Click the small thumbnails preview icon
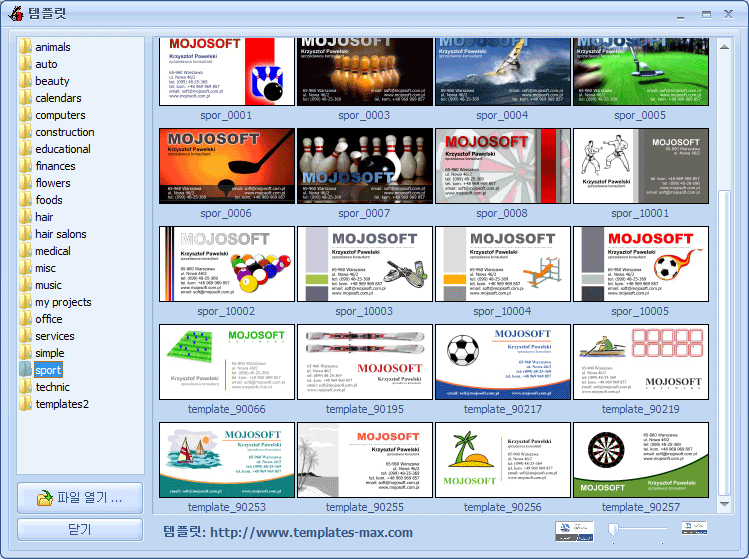This screenshot has height=559, width=749. click(x=694, y=528)
